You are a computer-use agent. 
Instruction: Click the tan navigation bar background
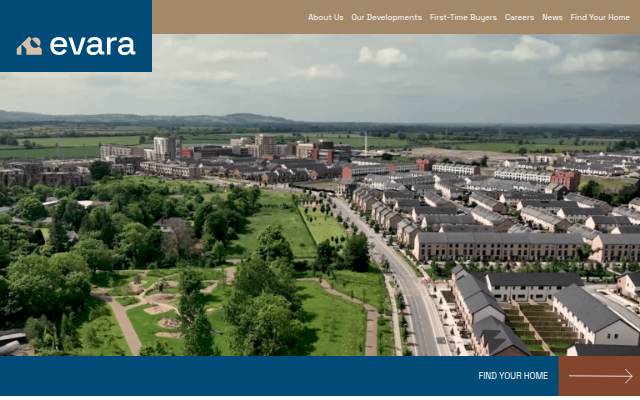pyautogui.click(x=229, y=17)
